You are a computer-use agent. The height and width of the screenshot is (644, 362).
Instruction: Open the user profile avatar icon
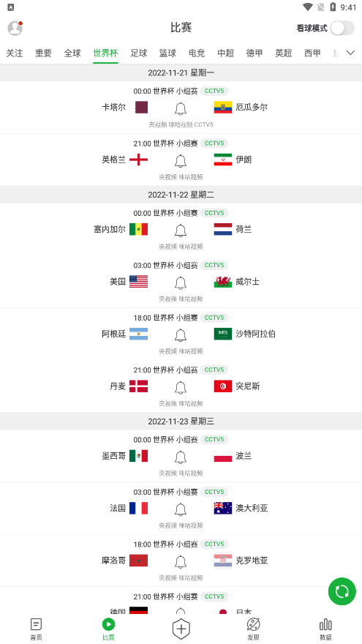[15, 28]
